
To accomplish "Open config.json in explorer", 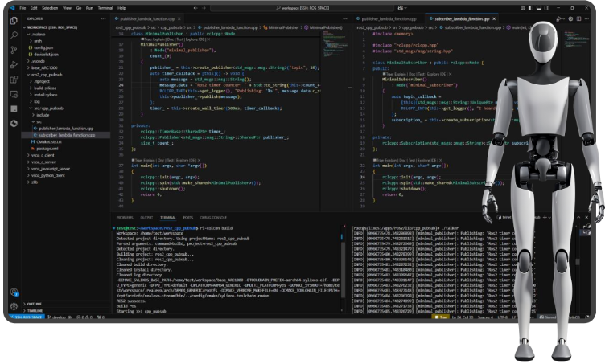I will coord(66,47).
